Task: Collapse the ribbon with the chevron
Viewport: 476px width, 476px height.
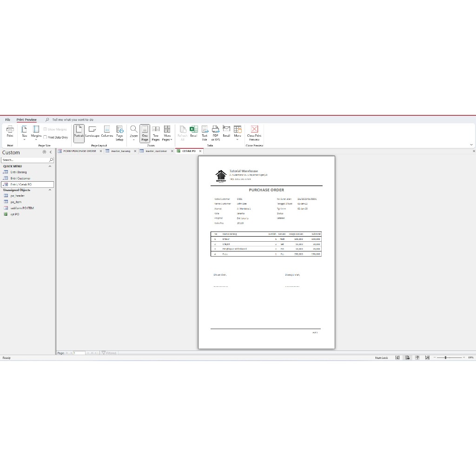Action: coord(471,145)
